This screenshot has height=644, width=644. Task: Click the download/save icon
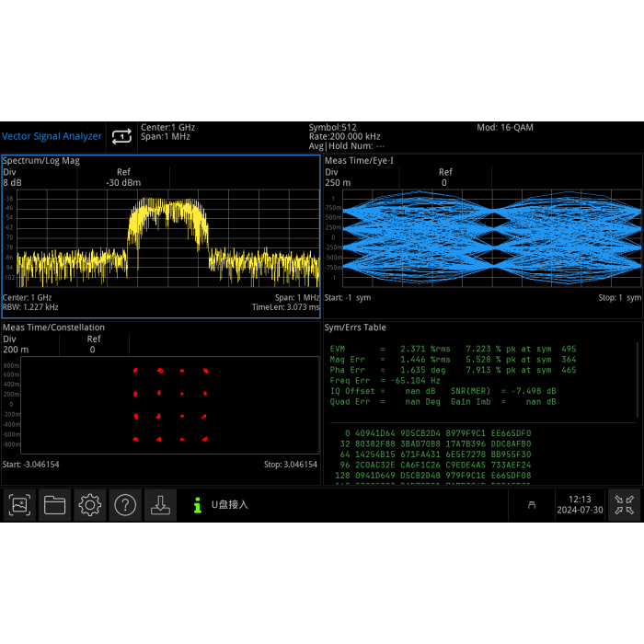161,505
